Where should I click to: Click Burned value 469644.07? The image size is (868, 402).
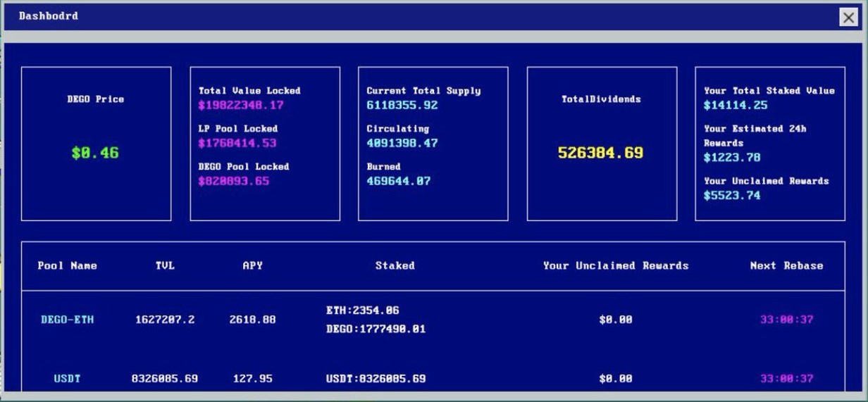[x=399, y=182]
